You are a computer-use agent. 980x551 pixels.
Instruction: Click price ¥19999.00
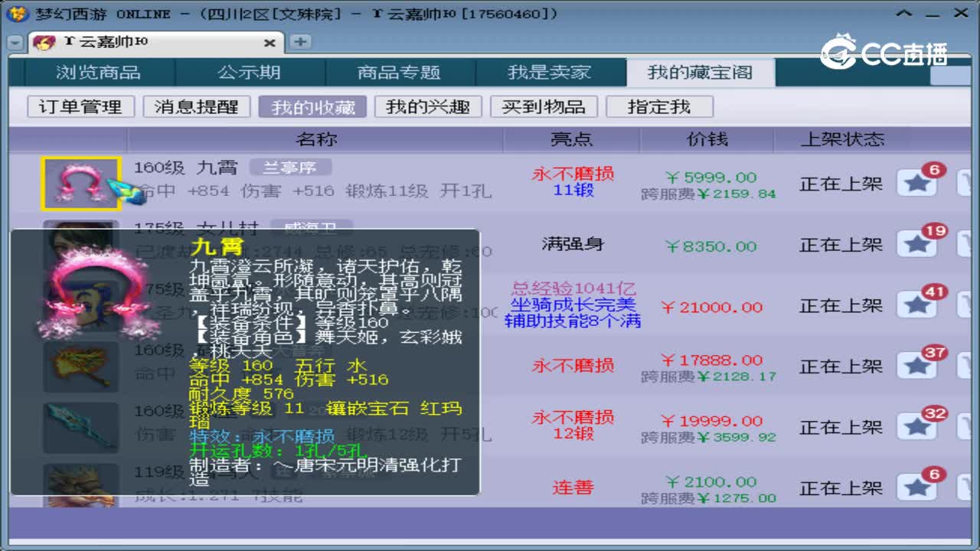pos(711,421)
